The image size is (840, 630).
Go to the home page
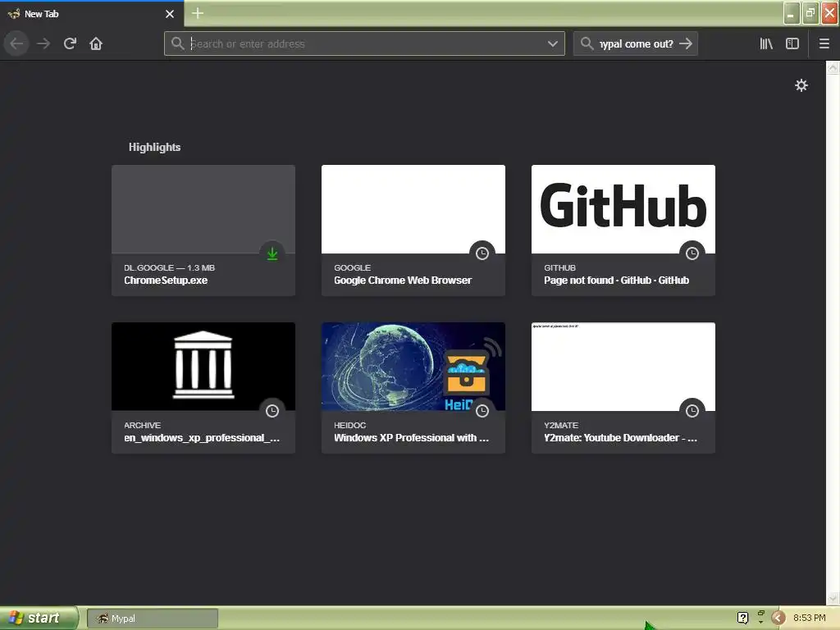pos(96,44)
